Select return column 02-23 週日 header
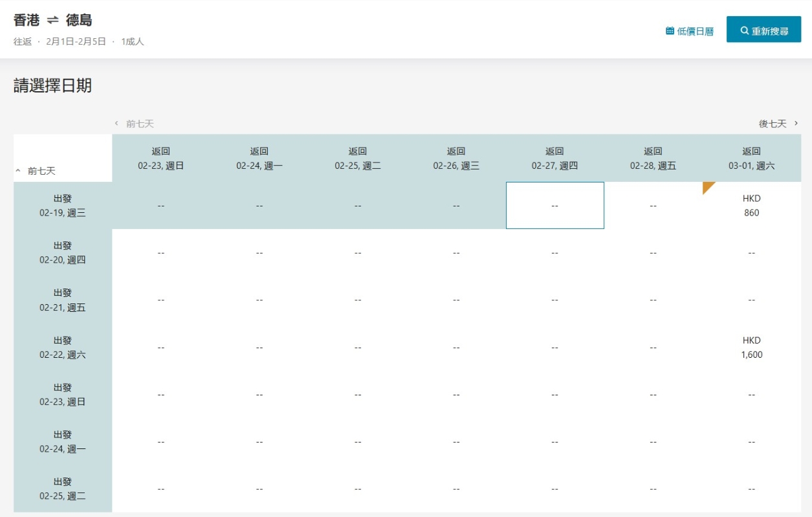Screen dimensions: 812x517 click(x=161, y=159)
